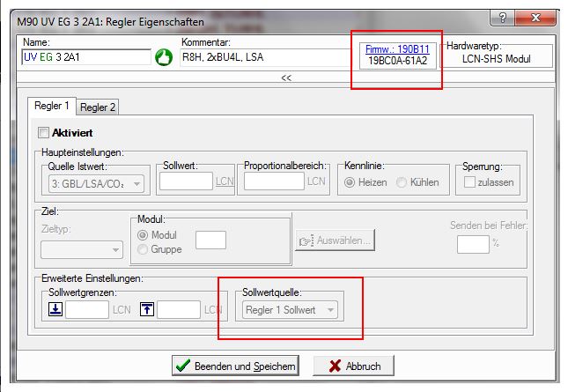
Task: Select the Regler 1 tab
Action: [x=52, y=106]
